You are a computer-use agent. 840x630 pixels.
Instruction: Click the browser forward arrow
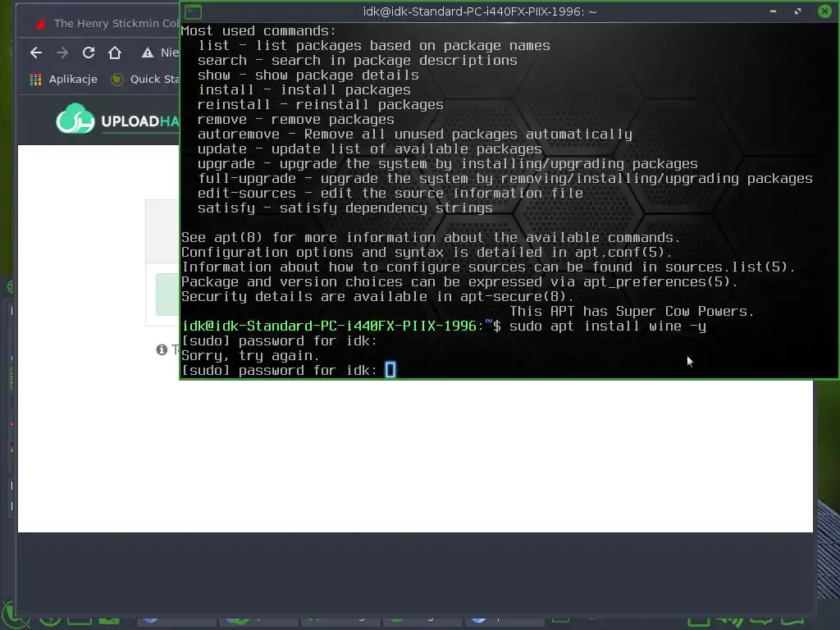point(62,52)
